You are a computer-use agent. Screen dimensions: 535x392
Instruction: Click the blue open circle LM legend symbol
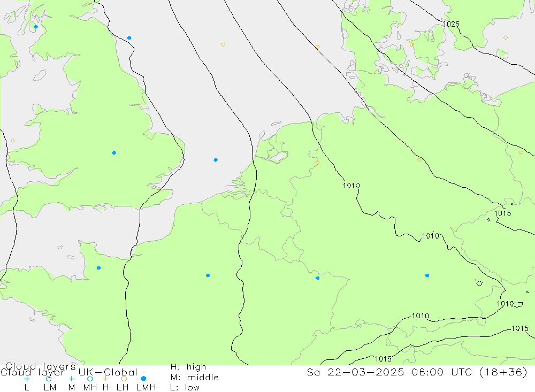(49, 379)
